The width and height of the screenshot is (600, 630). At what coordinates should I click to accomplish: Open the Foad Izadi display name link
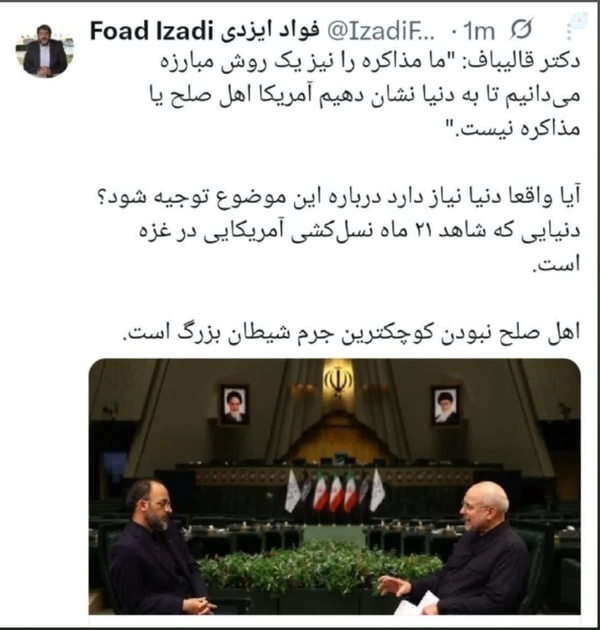pos(151,31)
